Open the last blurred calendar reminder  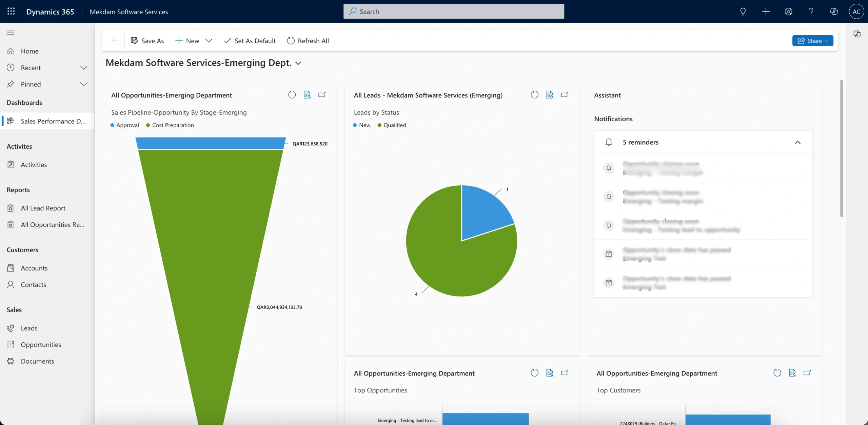703,283
